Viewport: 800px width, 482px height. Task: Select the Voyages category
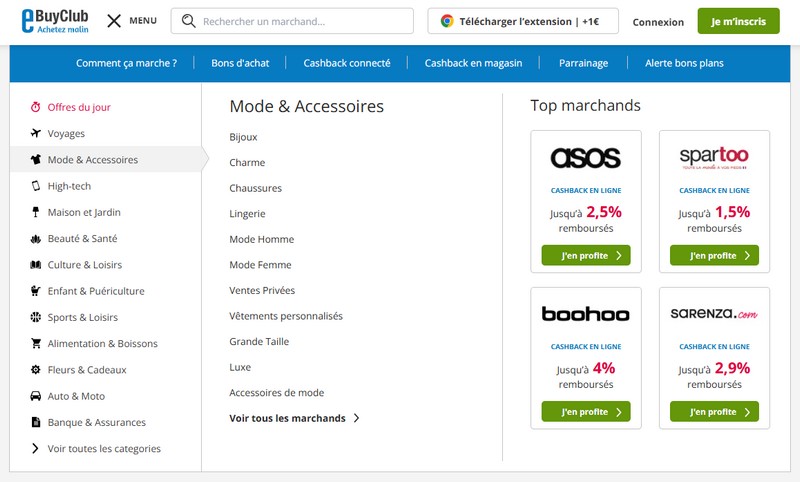66,134
